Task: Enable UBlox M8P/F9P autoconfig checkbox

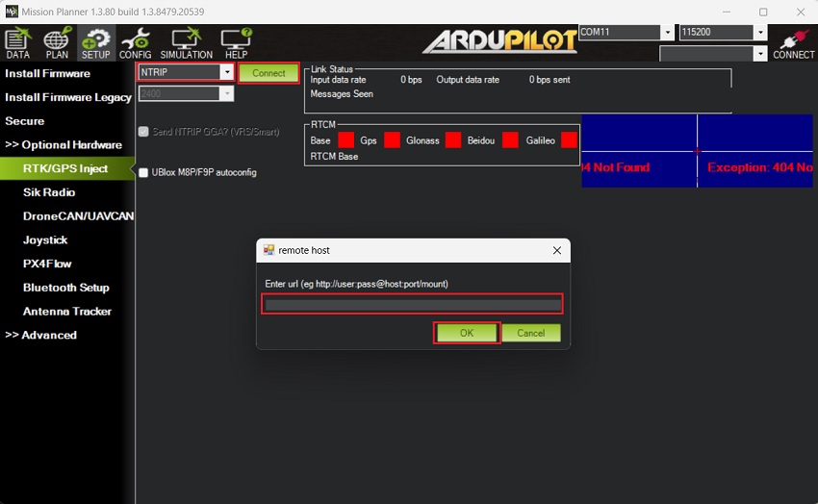Action: [x=143, y=173]
